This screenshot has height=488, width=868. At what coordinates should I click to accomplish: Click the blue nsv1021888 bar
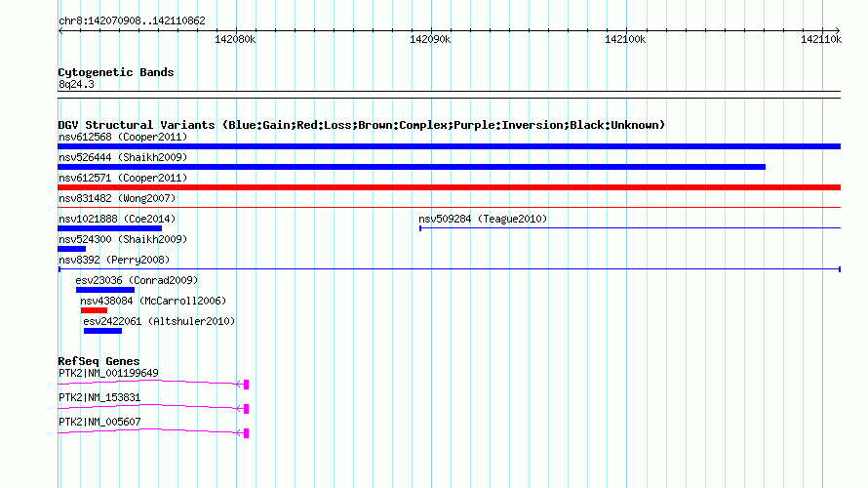tap(109, 228)
